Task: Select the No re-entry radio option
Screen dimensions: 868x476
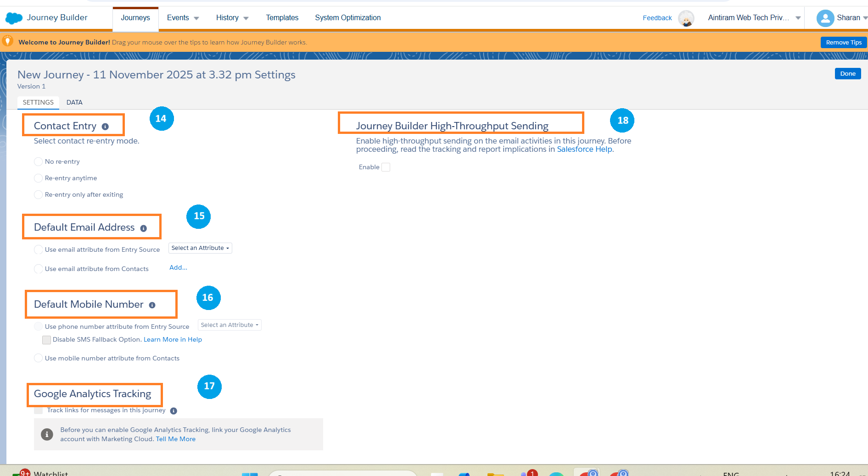Action: point(39,161)
